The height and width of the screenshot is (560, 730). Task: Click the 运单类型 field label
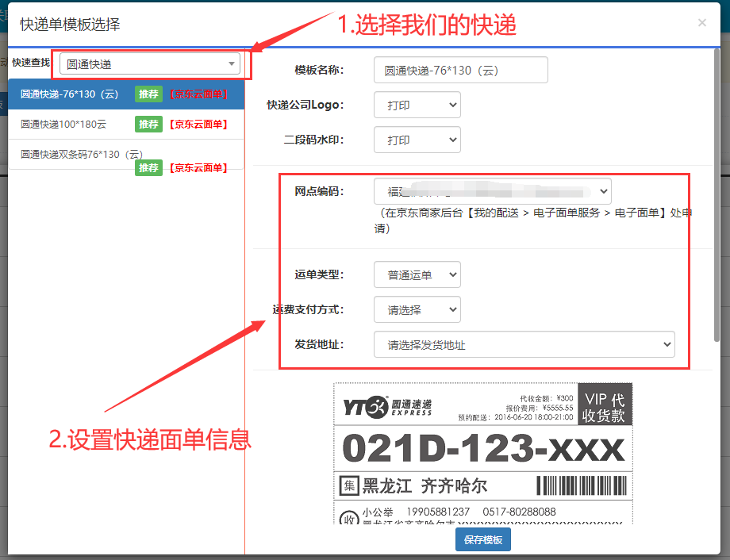click(319, 274)
